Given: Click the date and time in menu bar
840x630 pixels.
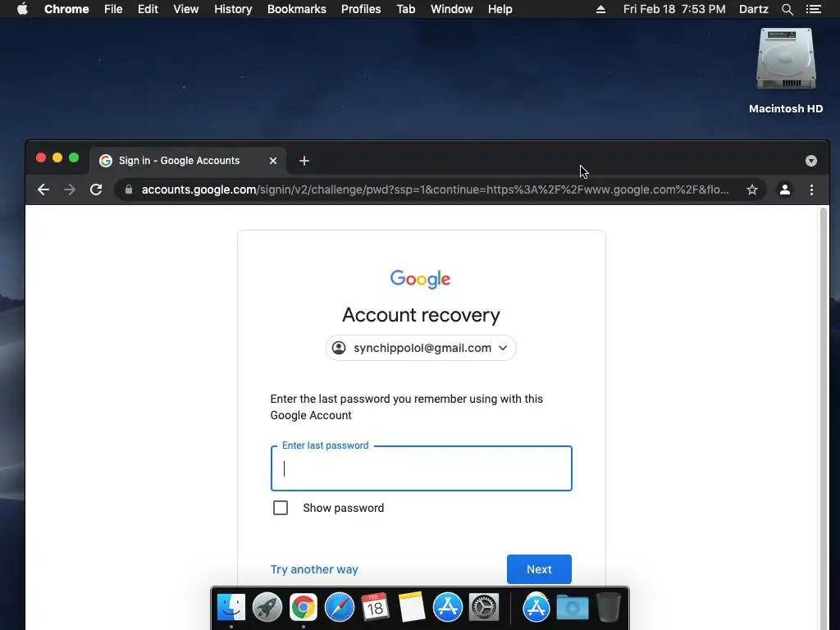Looking at the screenshot, I should point(674,9).
